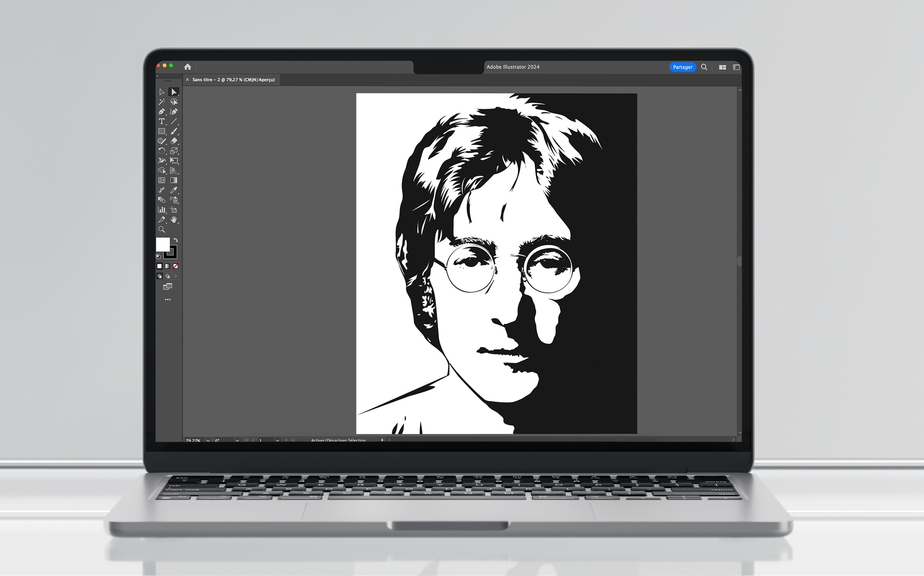
Task: Go to next artboard button
Action: click(x=286, y=440)
